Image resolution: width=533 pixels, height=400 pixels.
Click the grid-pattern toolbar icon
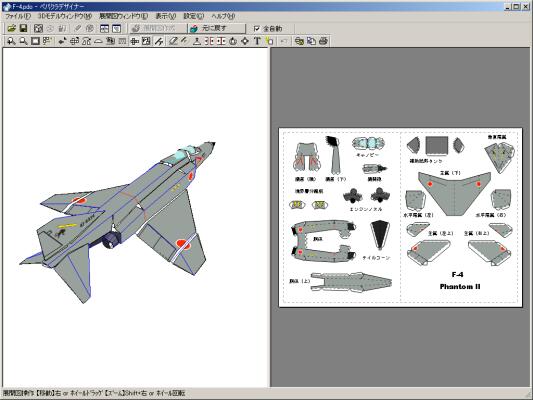click(x=122, y=41)
